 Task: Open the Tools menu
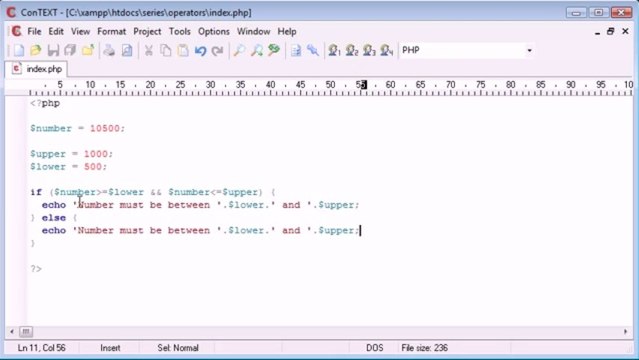(180, 31)
